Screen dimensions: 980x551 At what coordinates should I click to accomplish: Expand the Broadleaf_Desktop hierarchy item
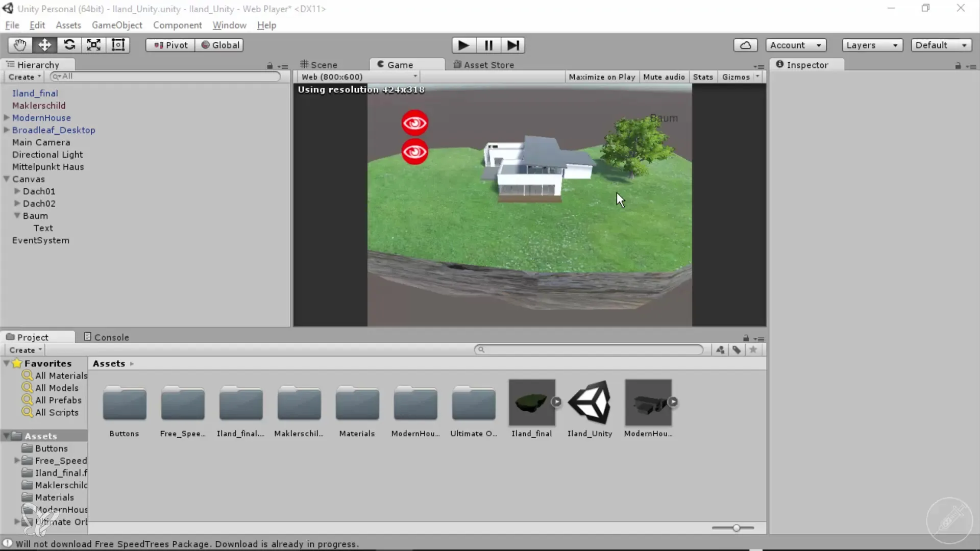(x=7, y=130)
